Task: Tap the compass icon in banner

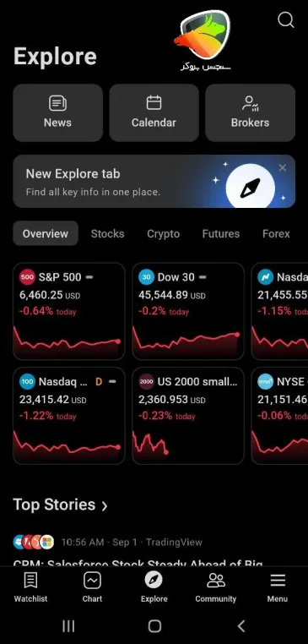Action: [250, 188]
